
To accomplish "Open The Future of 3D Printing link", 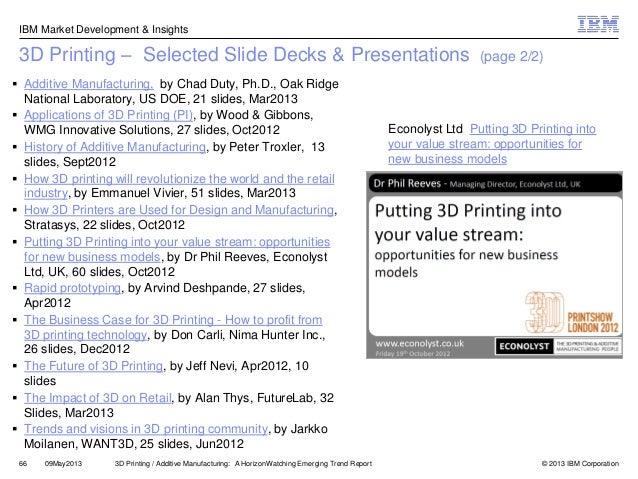I will tap(94, 366).
